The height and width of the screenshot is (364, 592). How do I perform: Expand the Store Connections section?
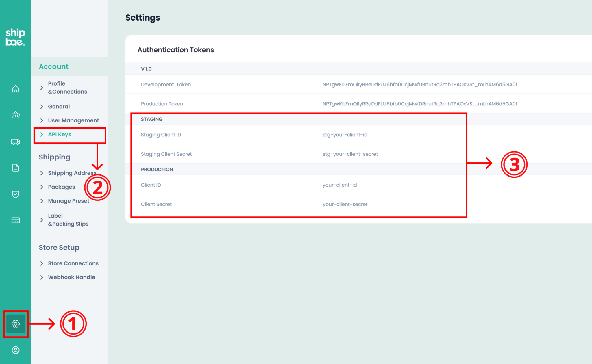(73, 263)
